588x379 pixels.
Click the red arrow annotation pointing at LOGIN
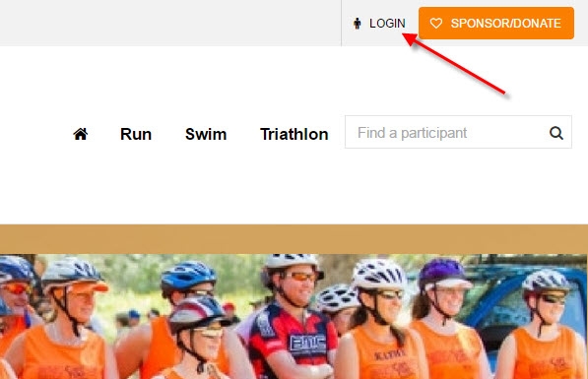click(x=454, y=63)
